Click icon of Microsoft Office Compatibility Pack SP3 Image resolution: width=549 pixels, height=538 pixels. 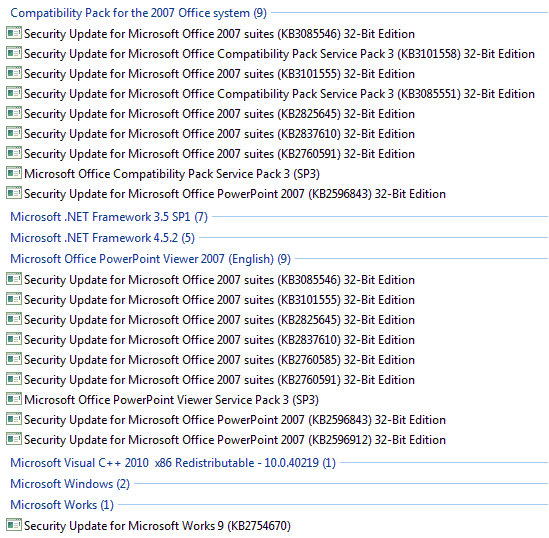(x=14, y=173)
